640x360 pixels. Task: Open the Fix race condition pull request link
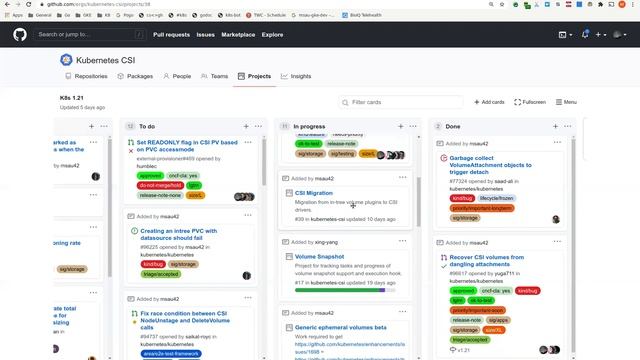point(185,320)
